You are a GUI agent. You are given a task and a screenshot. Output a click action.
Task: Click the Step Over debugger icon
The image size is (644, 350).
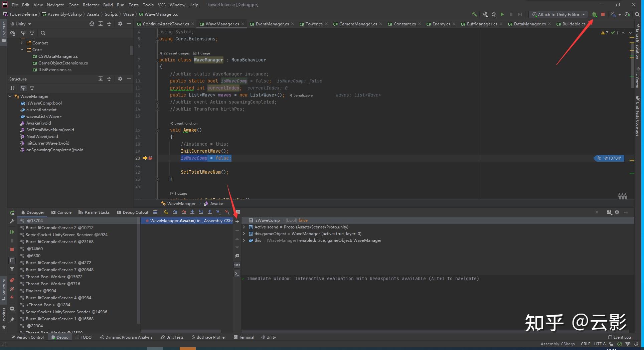coord(175,212)
